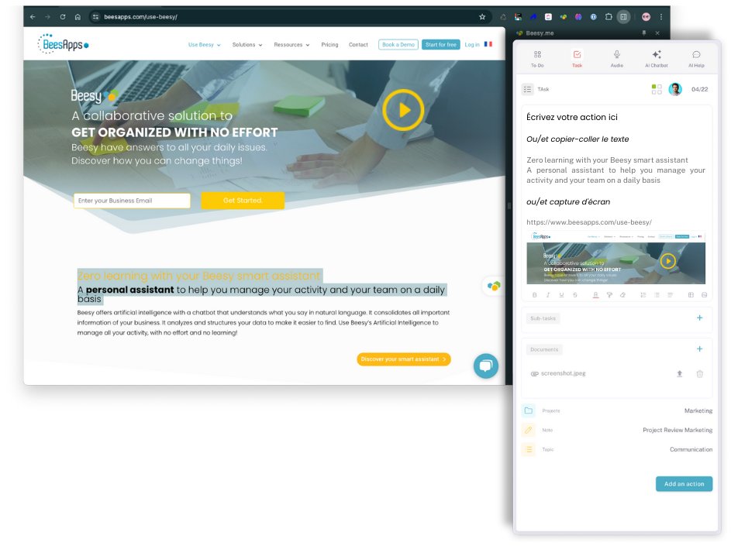Click the green priority grid icon
The height and width of the screenshot is (560, 731).
[657, 89]
